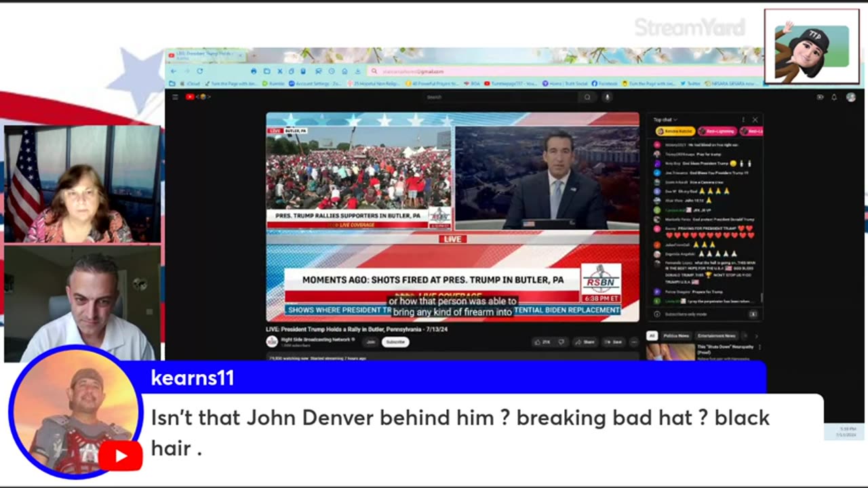Open the YouTube account avatar menu
Viewport: 868px width, 488px height.
(850, 97)
